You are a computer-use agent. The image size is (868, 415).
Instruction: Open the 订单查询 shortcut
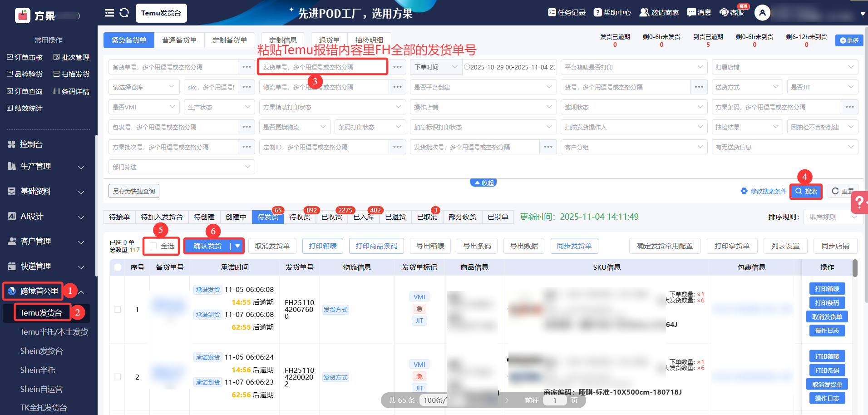(25, 91)
